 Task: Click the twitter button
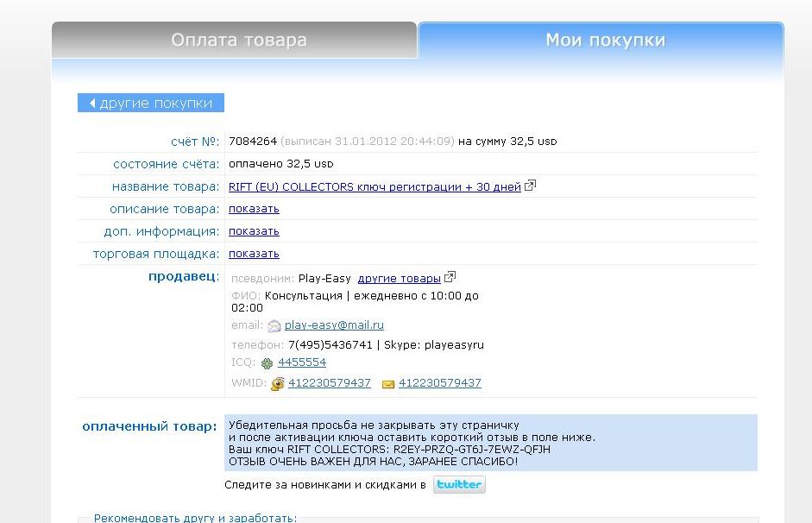point(459,485)
